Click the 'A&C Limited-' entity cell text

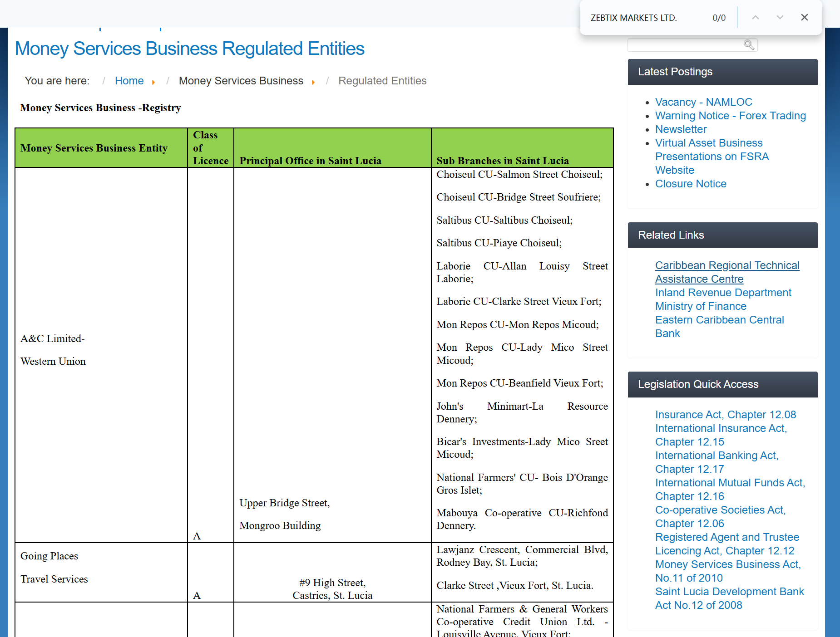(53, 338)
